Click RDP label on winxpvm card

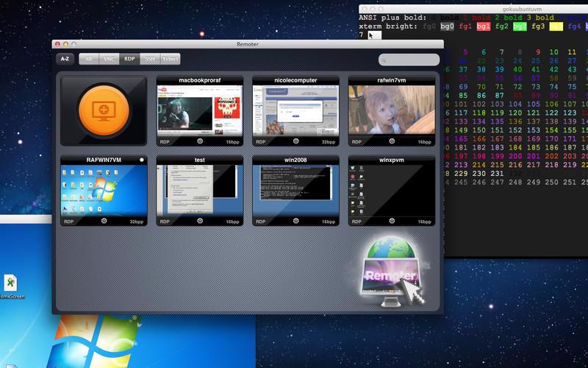(356, 222)
